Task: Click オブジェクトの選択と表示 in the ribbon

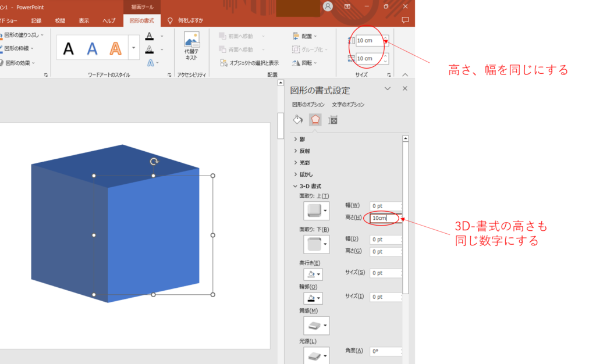Action: pos(254,62)
